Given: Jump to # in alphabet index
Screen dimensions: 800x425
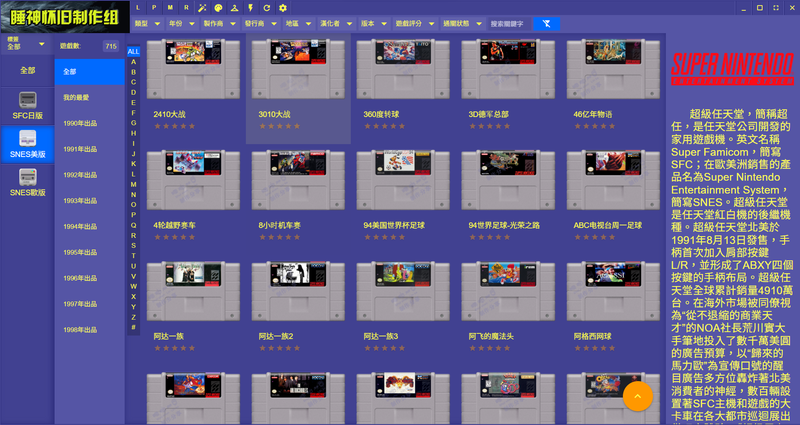Looking at the screenshot, I should tap(133, 327).
